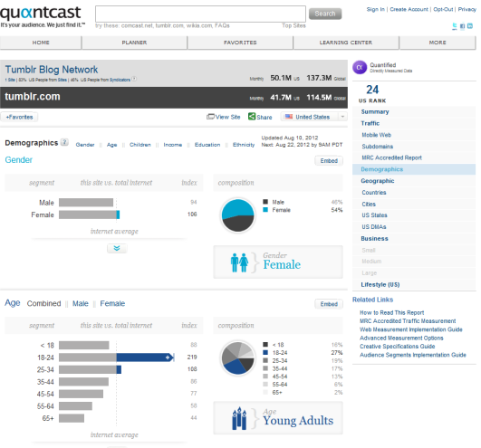Click the Top Sites link
481x448 pixels.
pyautogui.click(x=293, y=25)
